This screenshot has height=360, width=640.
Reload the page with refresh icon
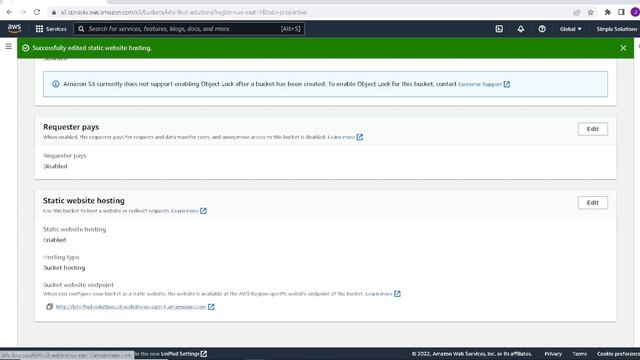pyautogui.click(x=37, y=12)
